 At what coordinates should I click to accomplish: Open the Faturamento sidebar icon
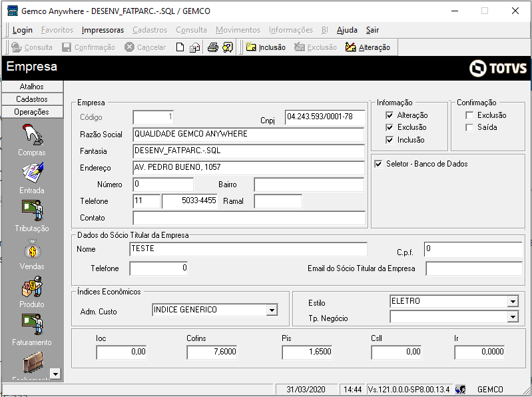[x=33, y=324]
